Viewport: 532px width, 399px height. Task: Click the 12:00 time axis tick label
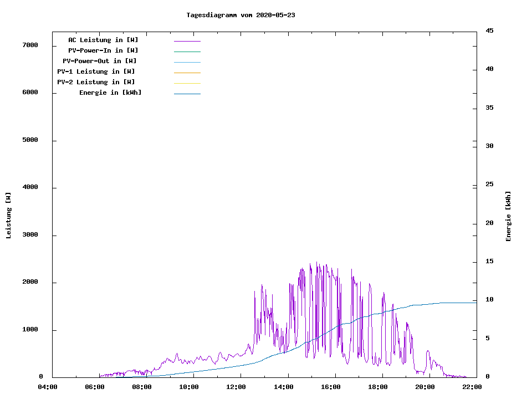236,387
